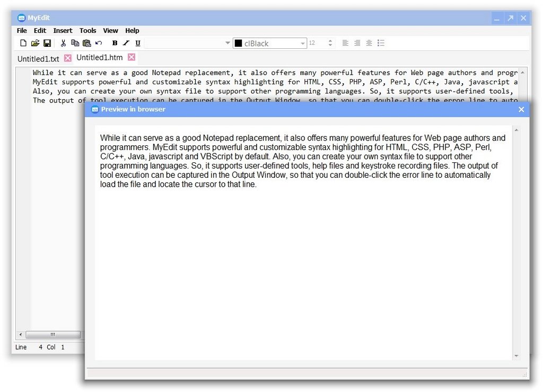Viewport: 543px width, 392px height.
Task: Minimize the MyEdit window
Action: point(497,18)
